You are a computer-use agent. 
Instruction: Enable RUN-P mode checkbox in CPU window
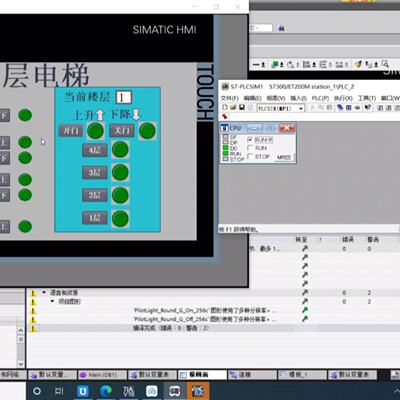250,139
